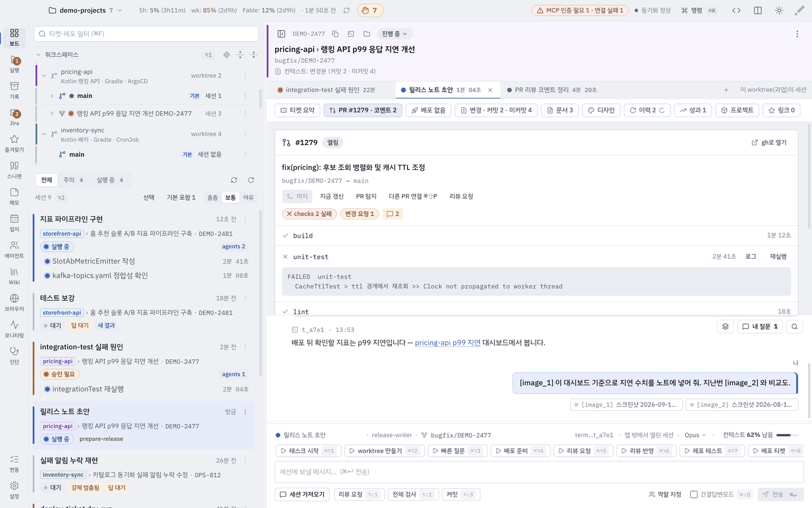This screenshot has height=508, width=812.
Task: Switch to PR 리뷰 코멘트 정리 session tab
Action: pos(552,90)
